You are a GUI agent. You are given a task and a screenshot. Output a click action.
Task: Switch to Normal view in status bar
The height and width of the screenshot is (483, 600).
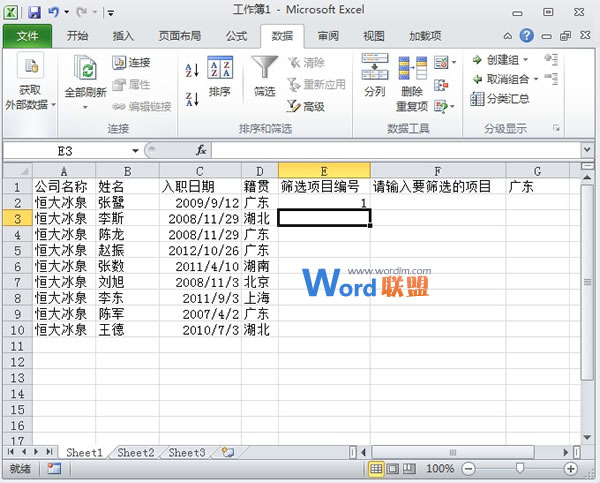[378, 468]
